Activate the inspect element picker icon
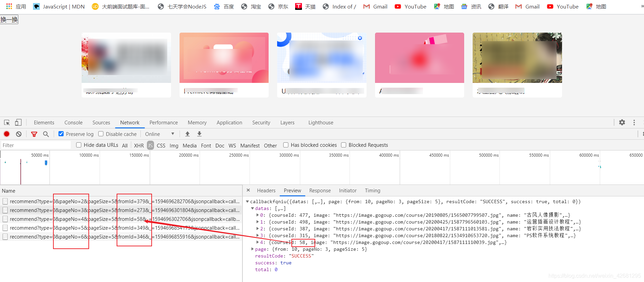The height and width of the screenshot is (282, 644). coord(7,123)
